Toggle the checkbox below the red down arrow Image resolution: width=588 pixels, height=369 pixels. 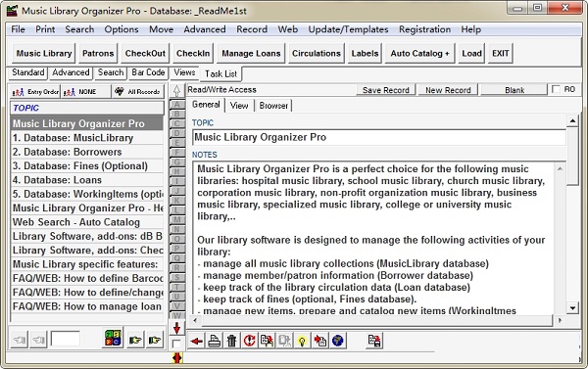click(176, 344)
